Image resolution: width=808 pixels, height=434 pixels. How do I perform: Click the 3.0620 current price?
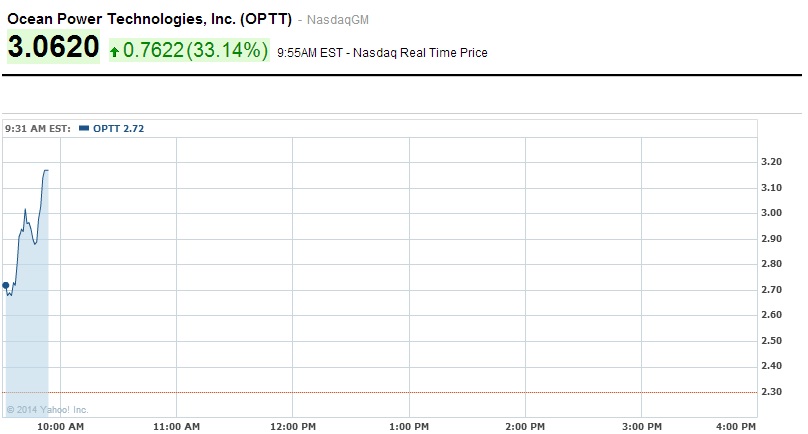[x=54, y=48]
